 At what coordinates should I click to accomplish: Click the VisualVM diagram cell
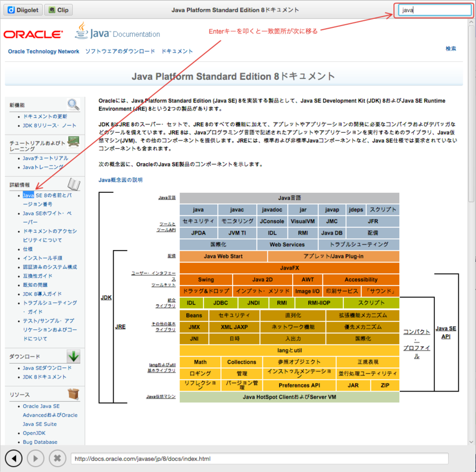(x=303, y=221)
